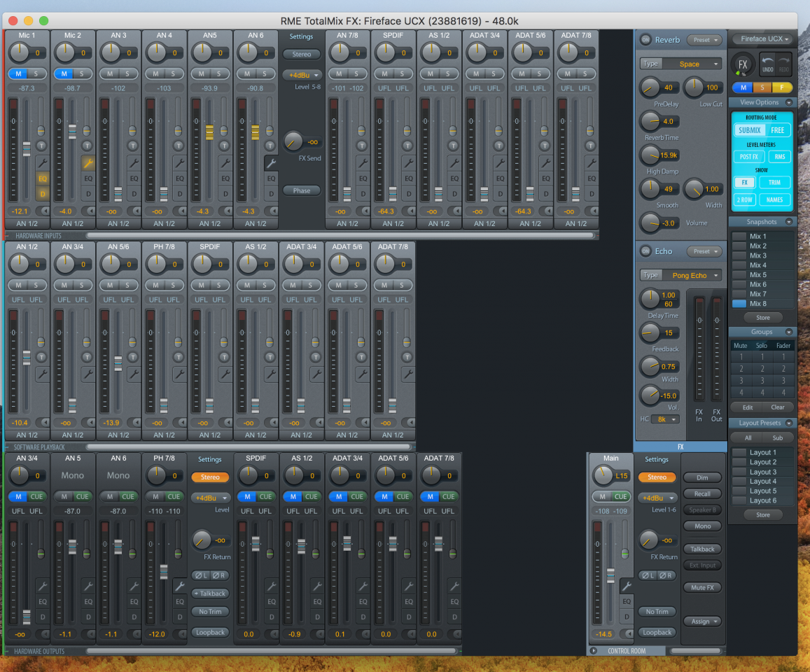Open the Fireface UCX device dropdown
The width and height of the screenshot is (810, 672).
[762, 38]
